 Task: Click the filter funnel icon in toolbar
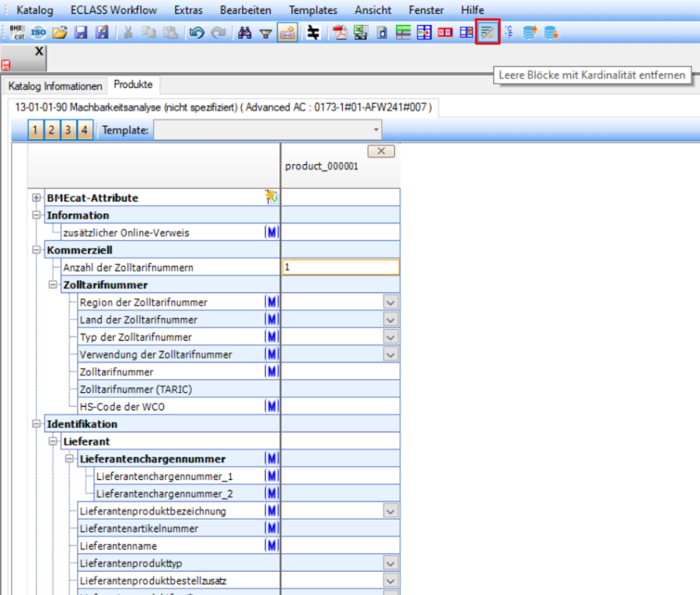(264, 33)
